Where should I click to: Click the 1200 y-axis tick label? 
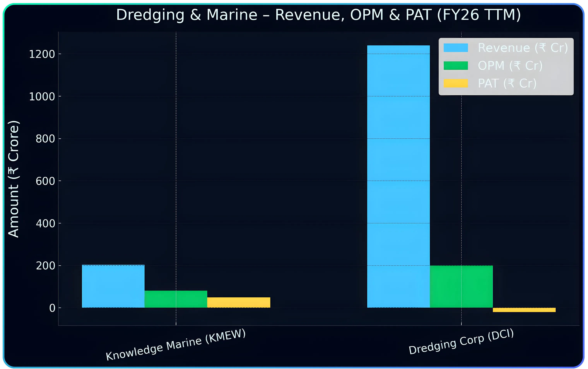(42, 54)
